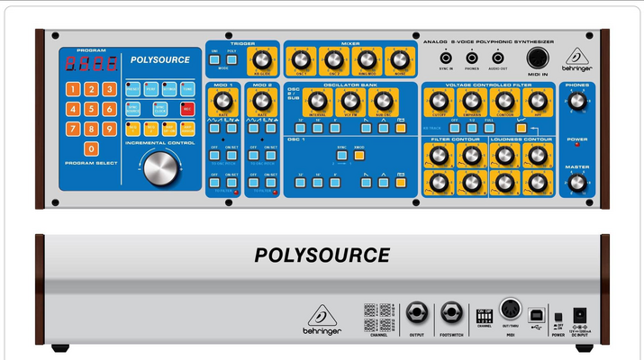Select OSC 1 pulse waveform button
Image resolution: width=644 pixels, height=360 pixels.
point(401,183)
